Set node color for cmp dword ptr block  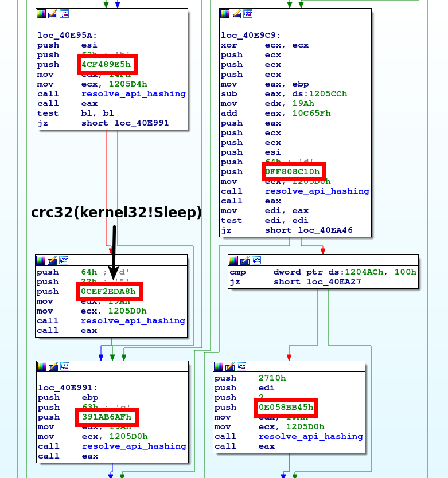tap(233, 260)
